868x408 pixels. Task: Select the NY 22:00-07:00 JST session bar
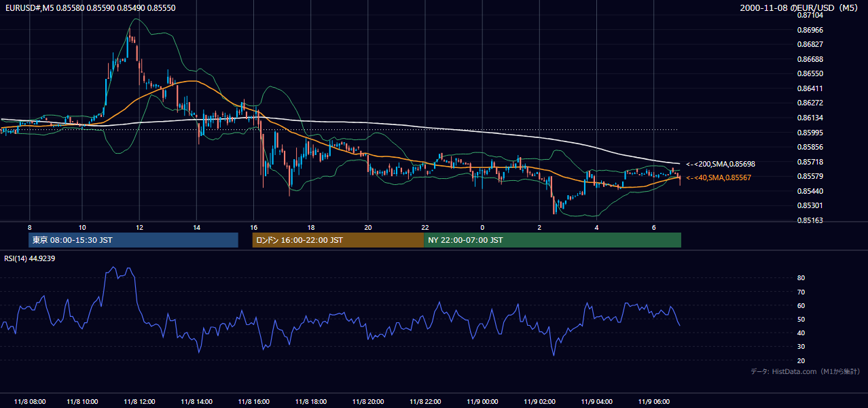coord(552,240)
